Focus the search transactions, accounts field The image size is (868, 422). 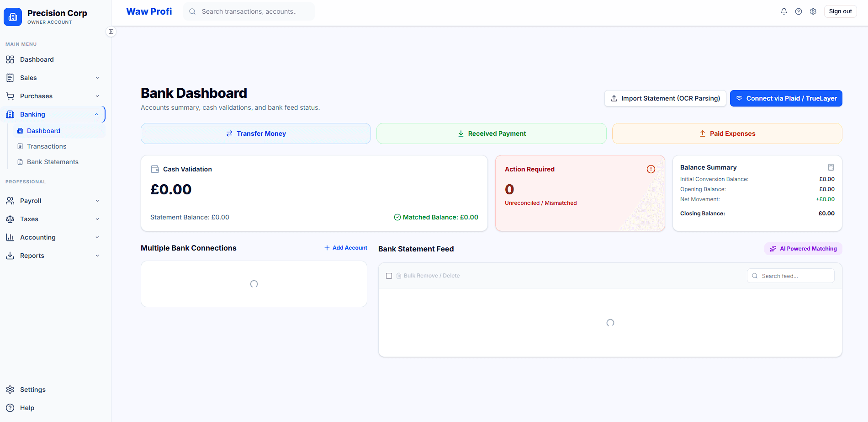click(249, 11)
